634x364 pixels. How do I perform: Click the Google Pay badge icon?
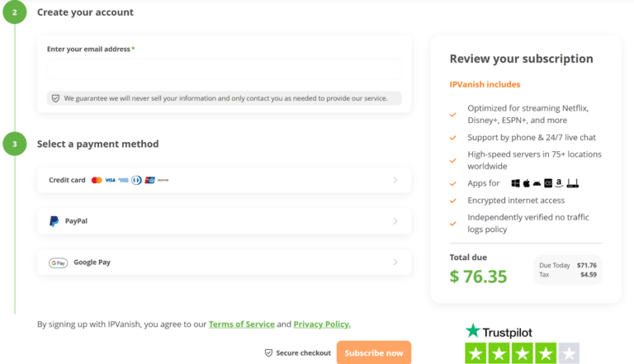pyautogui.click(x=58, y=262)
